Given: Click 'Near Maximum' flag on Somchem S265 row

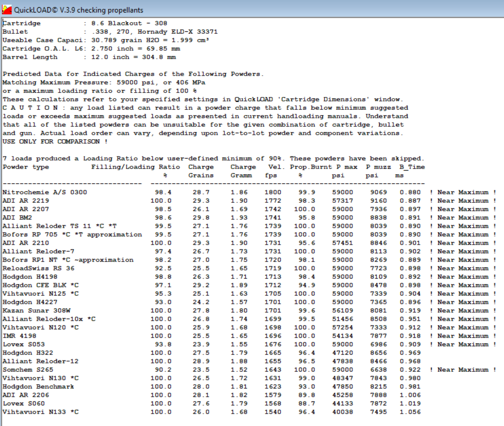Looking at the screenshot, I should (x=463, y=370).
